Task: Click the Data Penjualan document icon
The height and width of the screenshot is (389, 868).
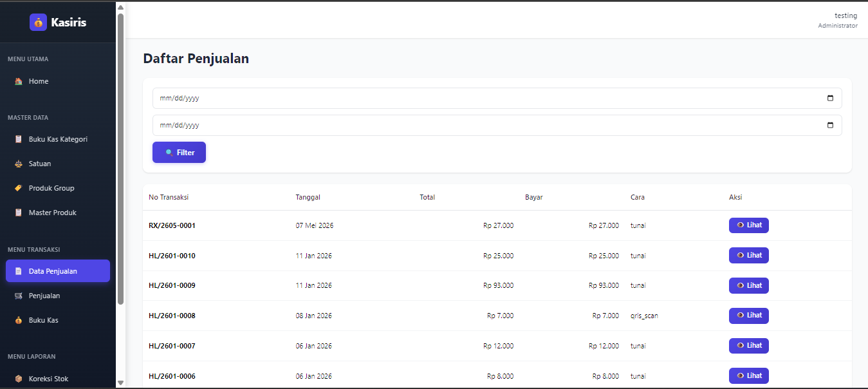Action: tap(19, 271)
